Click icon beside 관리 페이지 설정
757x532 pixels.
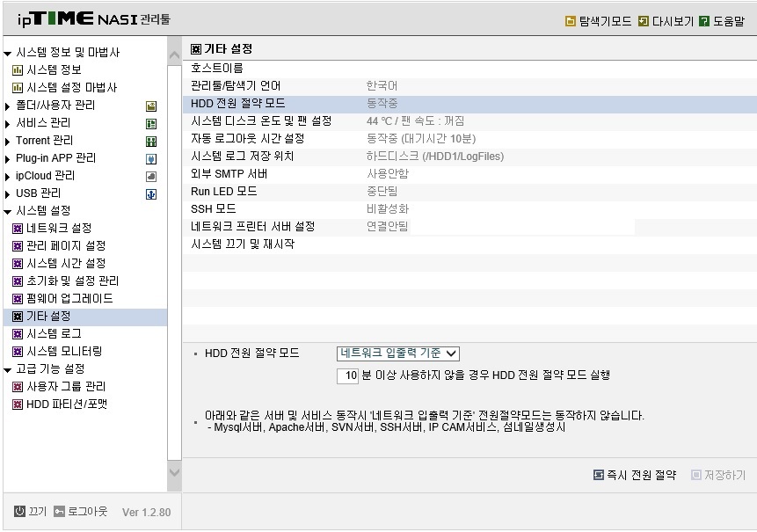(18, 246)
